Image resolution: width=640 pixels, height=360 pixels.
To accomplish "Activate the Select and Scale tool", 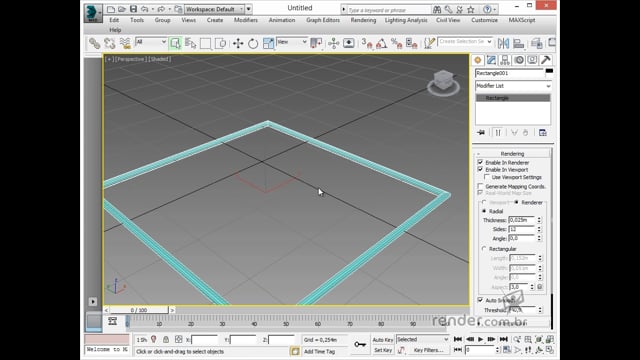I will (x=268, y=43).
